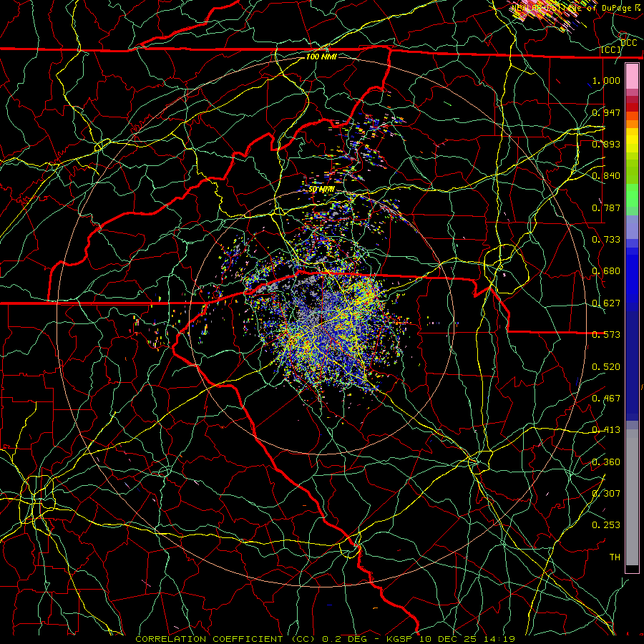This screenshot has height=644, width=644.
Task: Click the "0.2 DEG" elevation text in caption
Action: point(345,639)
